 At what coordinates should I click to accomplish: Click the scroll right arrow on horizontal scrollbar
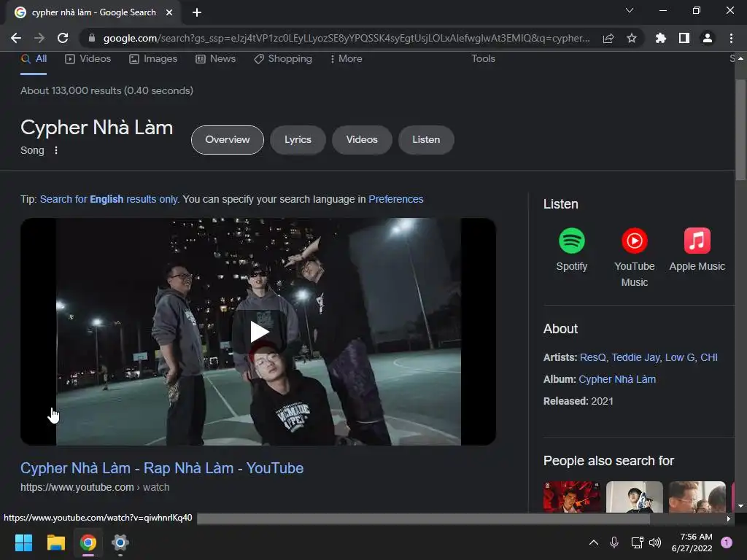tap(729, 518)
